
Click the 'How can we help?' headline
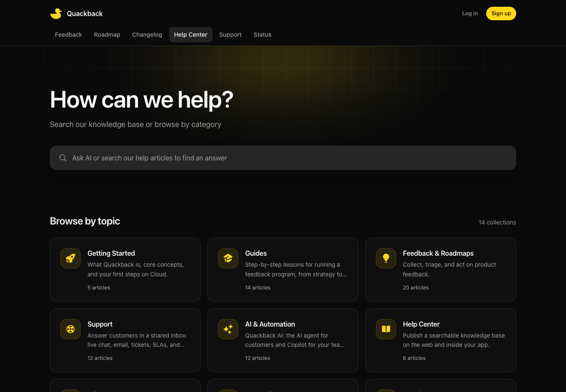(141, 100)
